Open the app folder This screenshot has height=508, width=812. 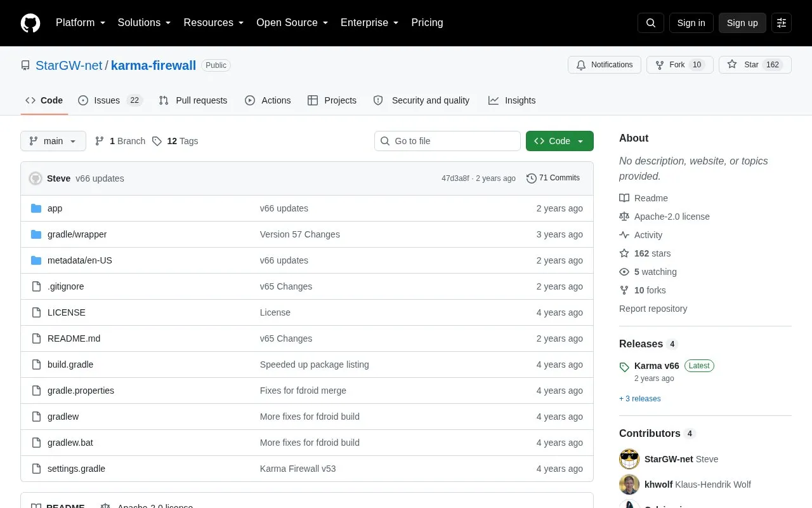(55, 208)
